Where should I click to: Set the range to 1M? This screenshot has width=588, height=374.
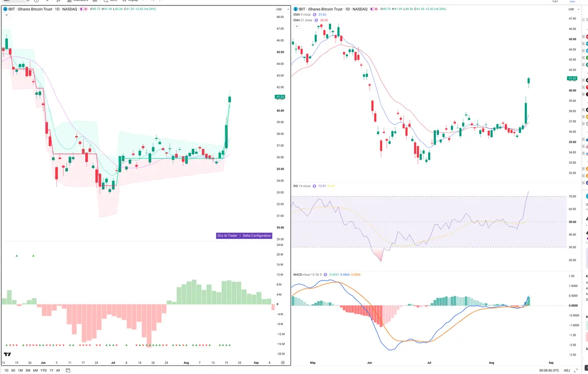[21, 371]
